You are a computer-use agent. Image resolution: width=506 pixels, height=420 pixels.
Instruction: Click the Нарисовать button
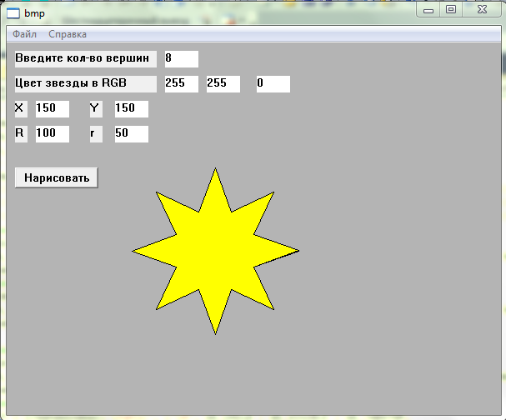(57, 177)
